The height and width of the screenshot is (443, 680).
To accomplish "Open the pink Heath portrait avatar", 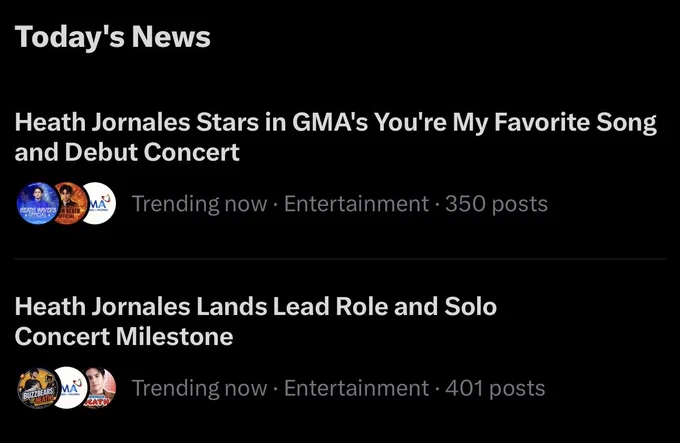I will tap(100, 388).
